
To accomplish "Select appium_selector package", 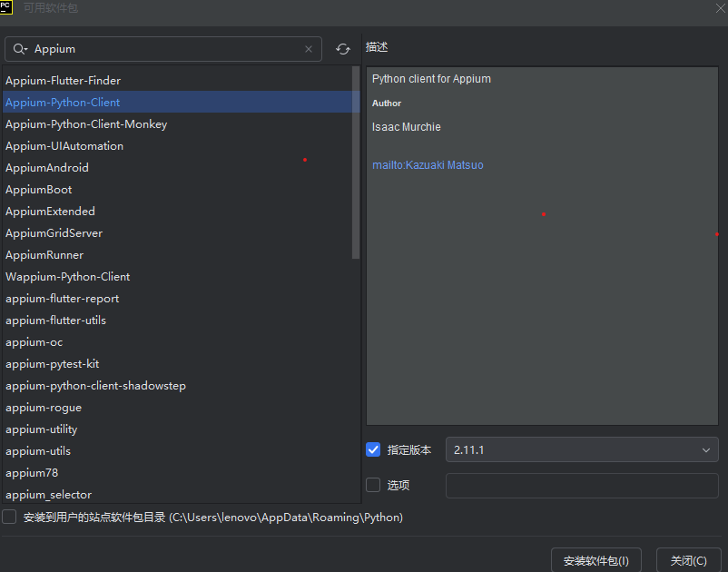I will tap(178, 494).
